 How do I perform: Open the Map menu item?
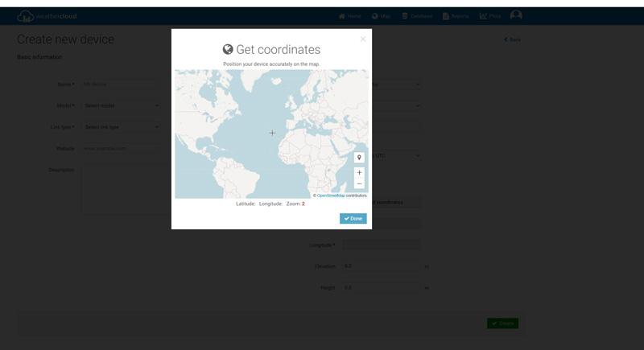coord(381,16)
